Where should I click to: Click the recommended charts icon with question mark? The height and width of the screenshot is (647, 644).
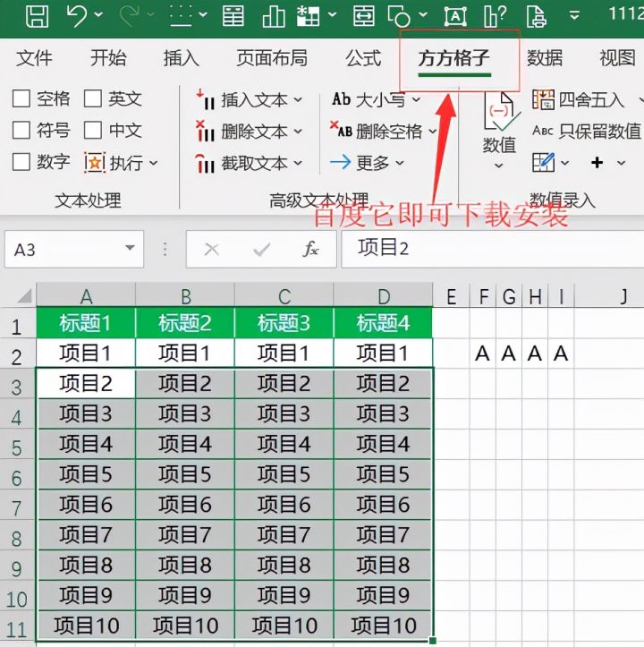point(495,16)
